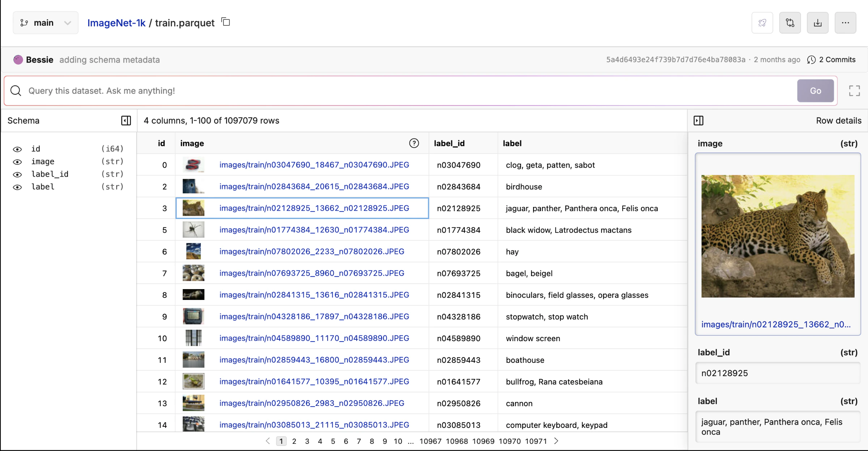Toggle fullscreen with the expand icon
Image resolution: width=868 pixels, height=451 pixels.
(x=854, y=91)
